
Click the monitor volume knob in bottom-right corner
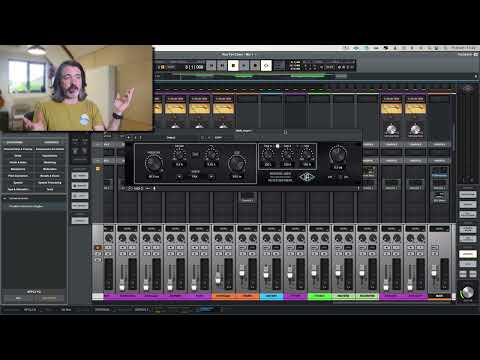click(468, 292)
